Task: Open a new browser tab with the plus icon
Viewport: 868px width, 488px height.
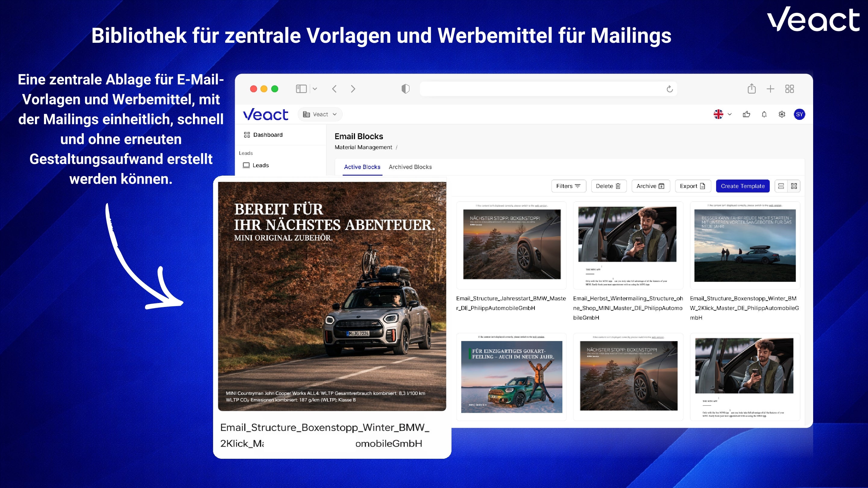Action: pos(771,89)
